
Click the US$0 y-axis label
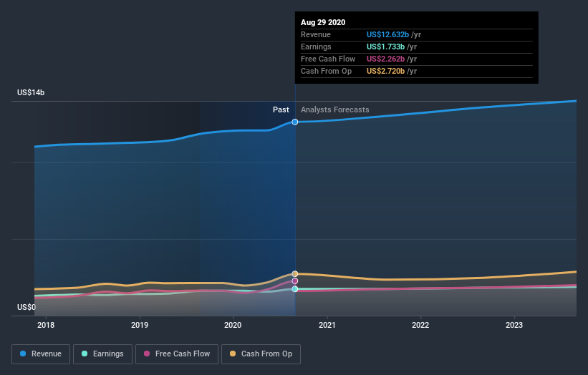(x=26, y=307)
